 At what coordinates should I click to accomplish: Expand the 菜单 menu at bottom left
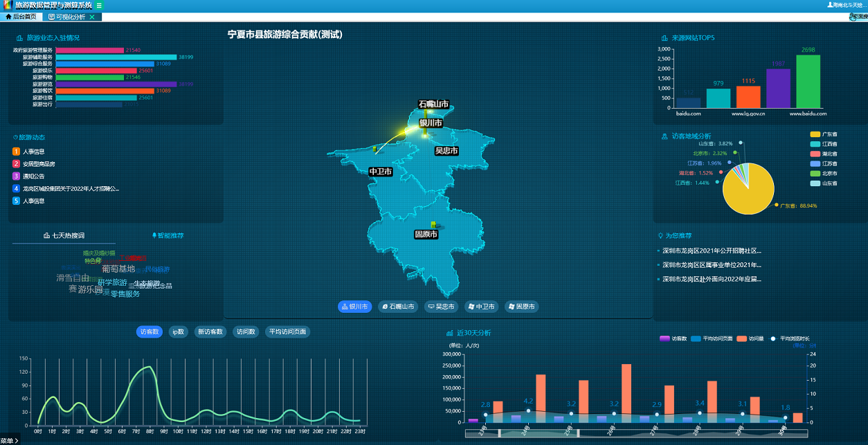click(x=9, y=440)
